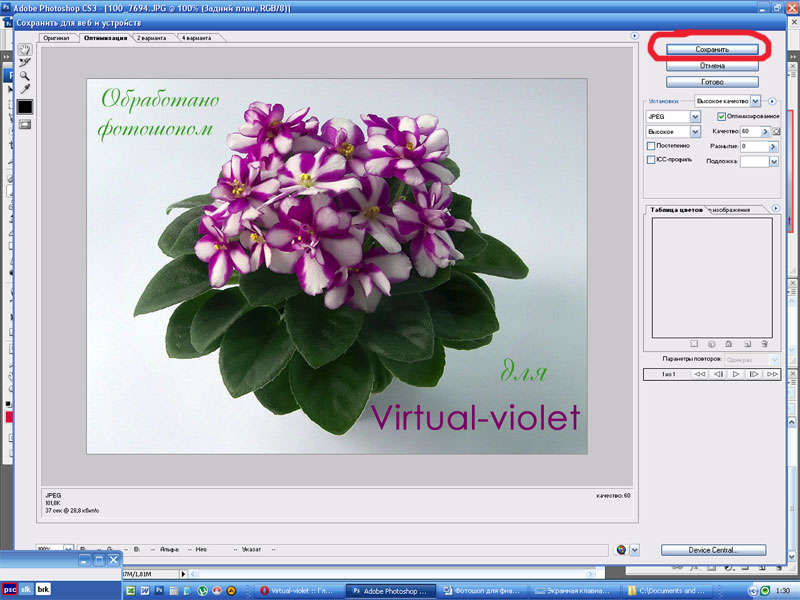Click the Сохранить button
Viewport: 800px width, 600px height.
click(713, 48)
